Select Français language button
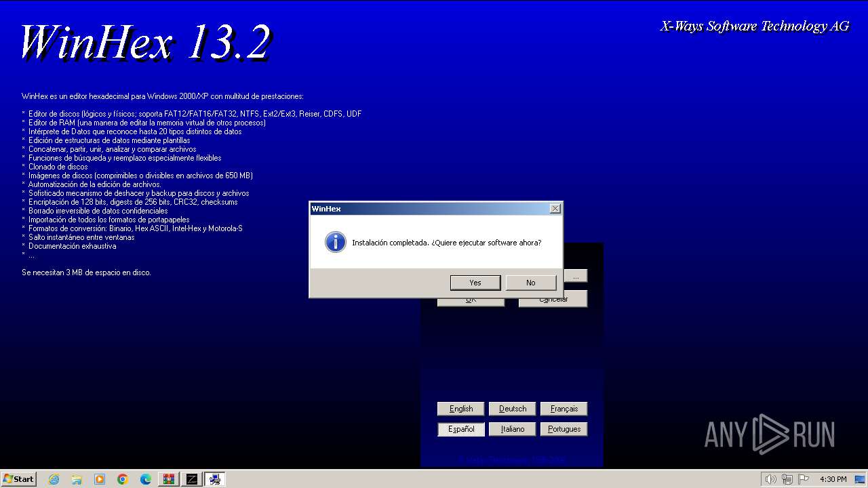This screenshot has width=868, height=488. point(564,409)
